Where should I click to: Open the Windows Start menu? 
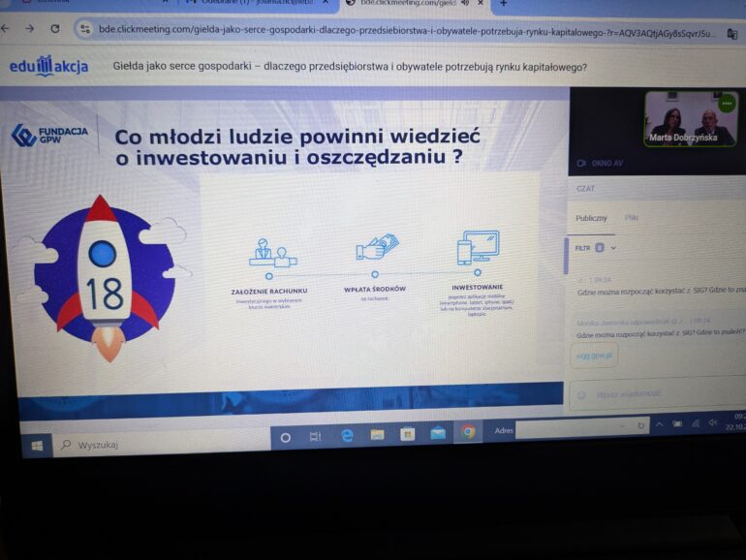[x=37, y=446]
